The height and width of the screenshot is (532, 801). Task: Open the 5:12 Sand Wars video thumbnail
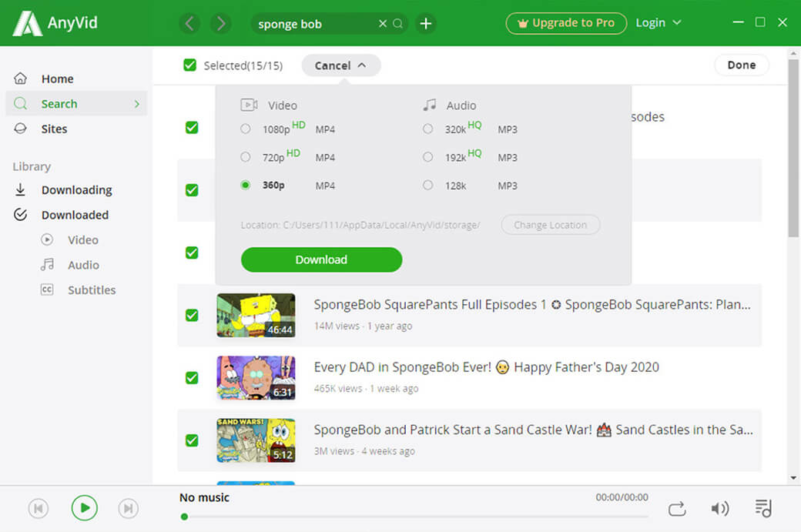[x=256, y=440]
